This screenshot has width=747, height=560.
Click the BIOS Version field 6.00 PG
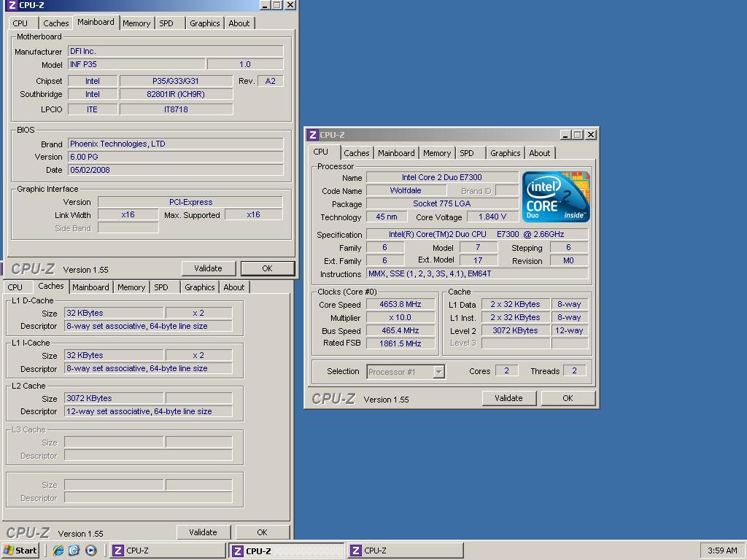(x=176, y=157)
